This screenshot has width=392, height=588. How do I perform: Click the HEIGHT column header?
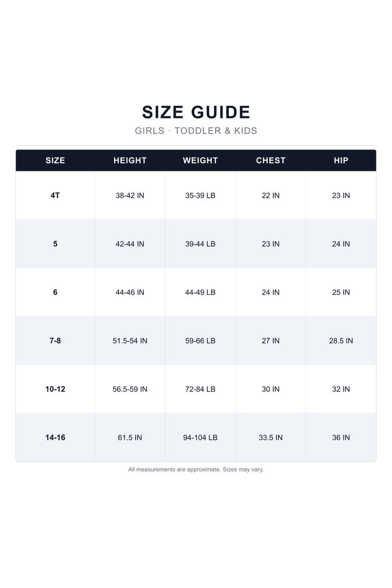(x=130, y=160)
